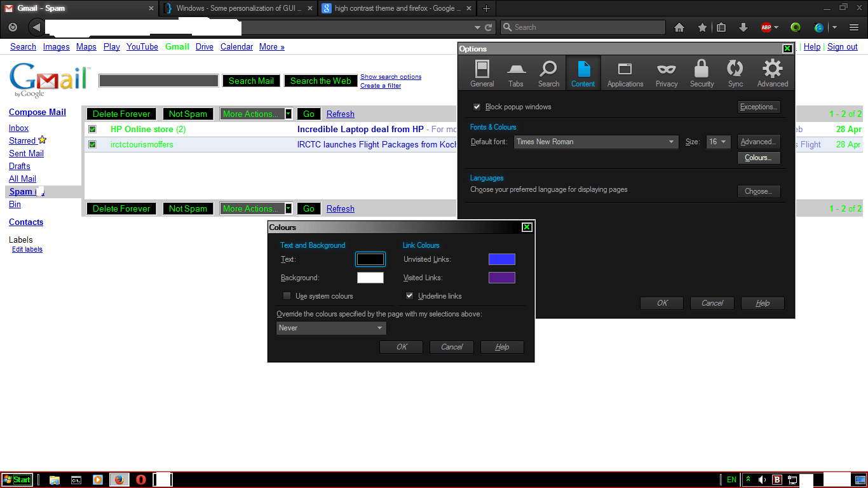Click the Exceptions... button

pos(759,107)
